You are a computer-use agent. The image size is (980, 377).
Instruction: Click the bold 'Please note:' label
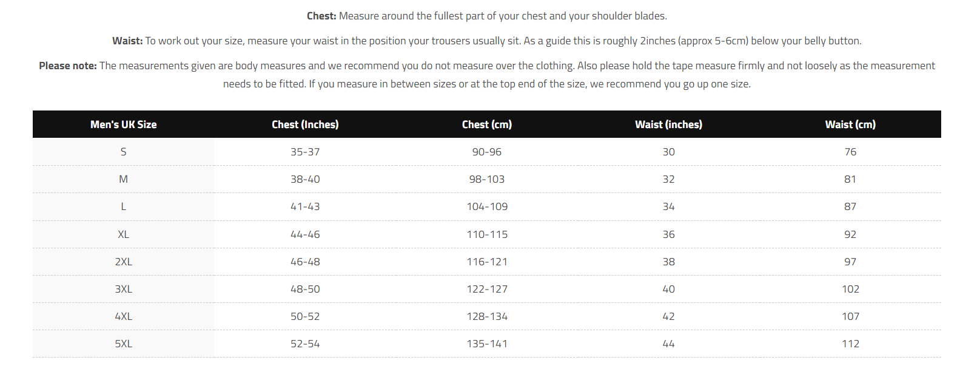click(x=68, y=66)
